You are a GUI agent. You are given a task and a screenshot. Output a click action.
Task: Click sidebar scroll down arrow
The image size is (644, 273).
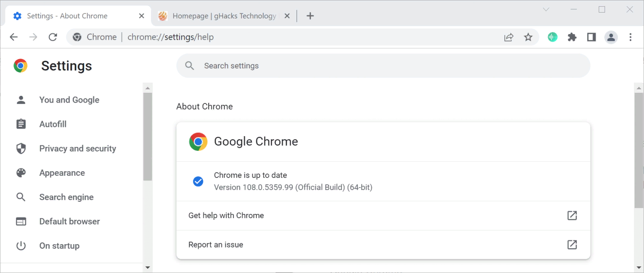point(148,267)
